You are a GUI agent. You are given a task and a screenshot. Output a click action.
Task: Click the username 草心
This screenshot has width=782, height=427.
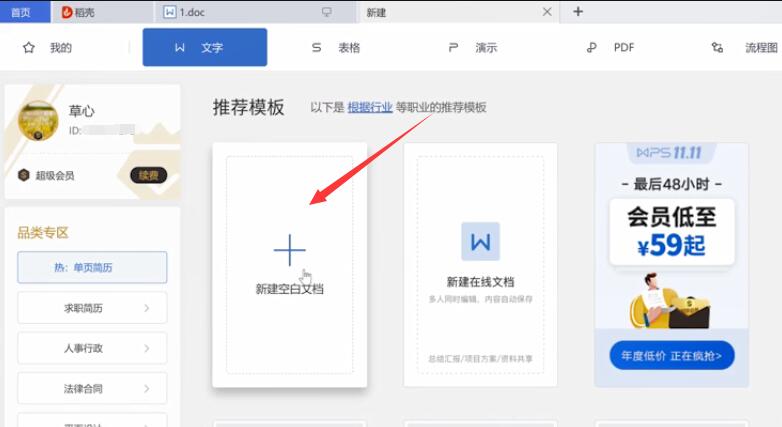[81, 111]
